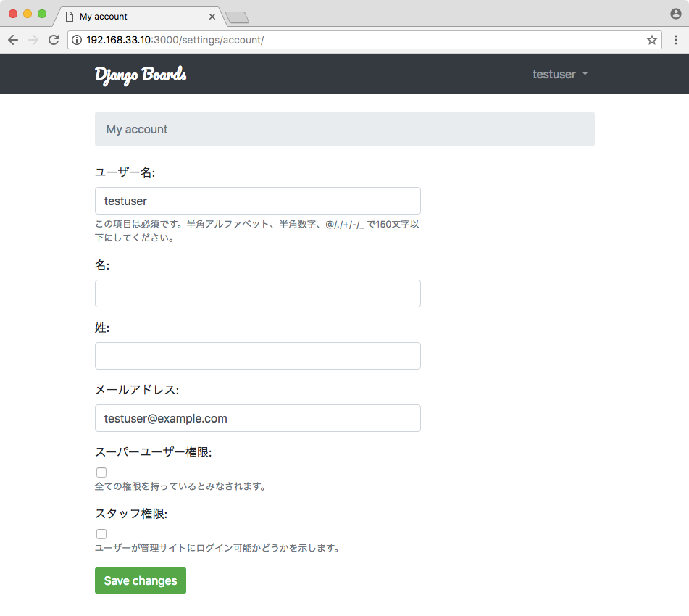The image size is (689, 616).
Task: Enable the スタッフ権限 checkbox
Action: pos(101,534)
